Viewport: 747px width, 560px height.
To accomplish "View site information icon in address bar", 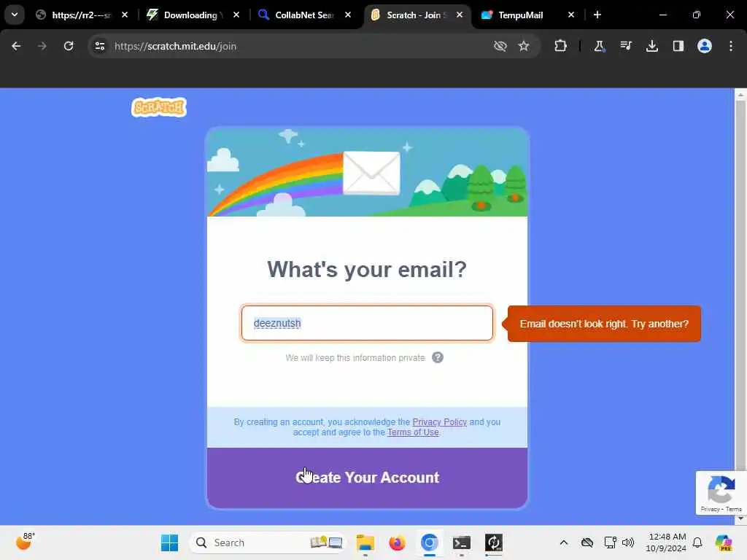I will click(x=99, y=46).
